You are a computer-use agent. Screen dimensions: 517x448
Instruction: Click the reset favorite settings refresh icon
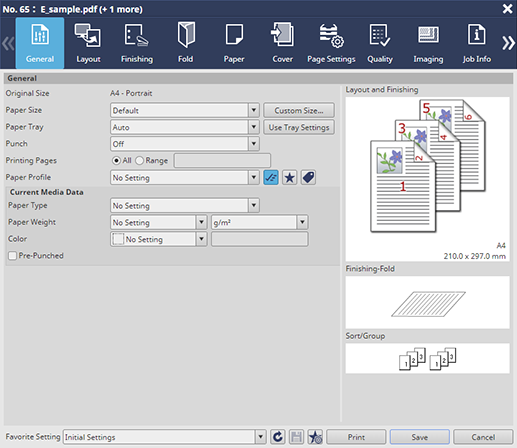(x=278, y=437)
